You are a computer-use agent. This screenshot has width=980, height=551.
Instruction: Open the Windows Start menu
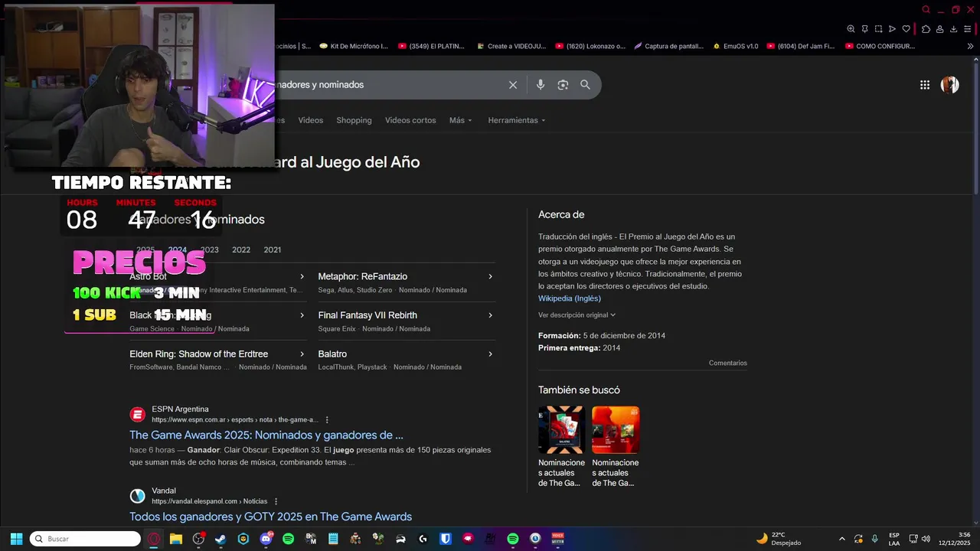point(16,539)
